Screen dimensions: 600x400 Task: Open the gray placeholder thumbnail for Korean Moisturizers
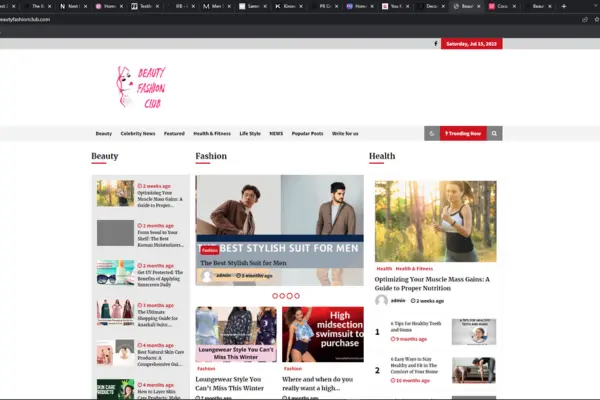pos(115,233)
